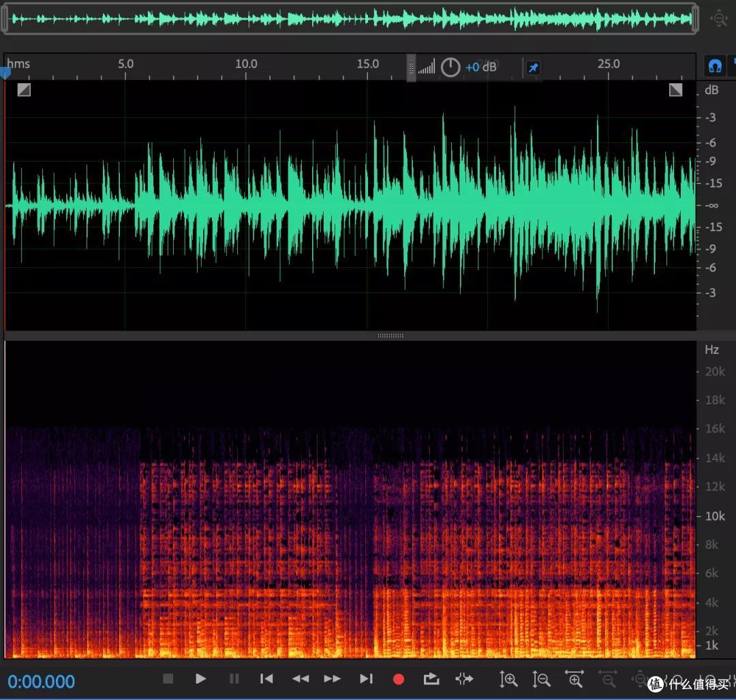
Task: Click the Play button in transport controls
Action: [200, 679]
